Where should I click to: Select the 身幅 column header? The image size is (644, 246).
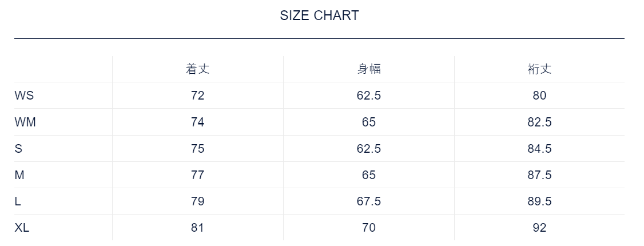tap(368, 69)
